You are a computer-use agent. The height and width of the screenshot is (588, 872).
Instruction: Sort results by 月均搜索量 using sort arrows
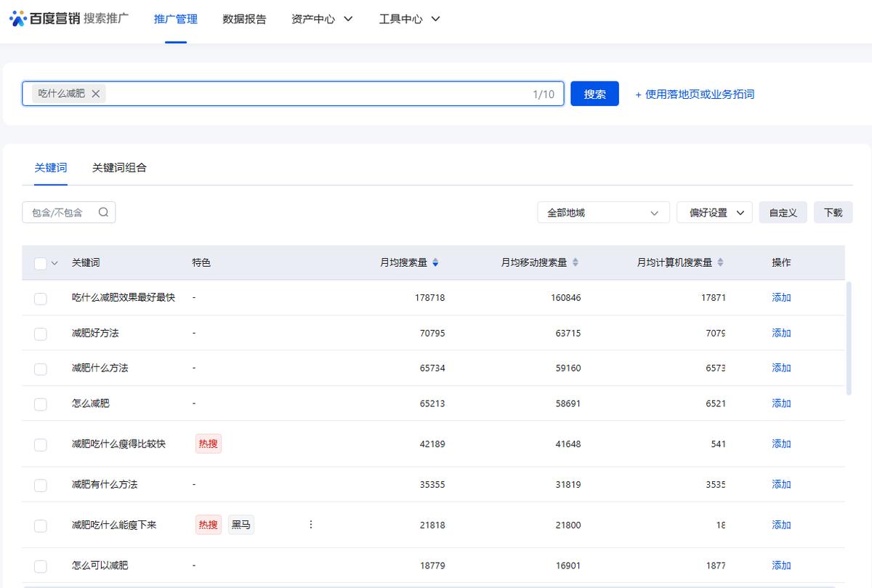[x=435, y=263]
